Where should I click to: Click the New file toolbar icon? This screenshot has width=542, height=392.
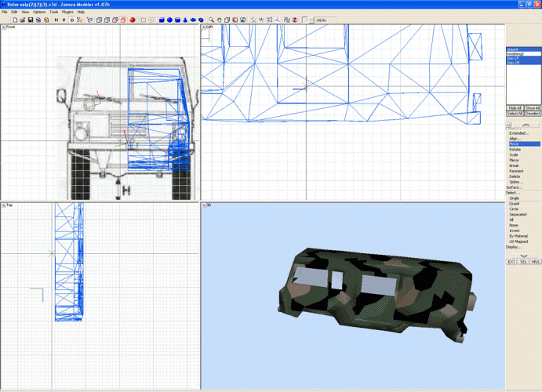[14, 20]
